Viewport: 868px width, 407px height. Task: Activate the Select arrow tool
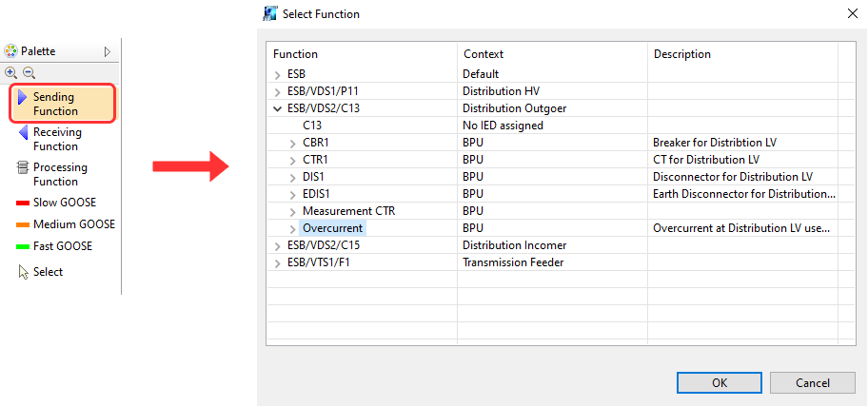pos(48,272)
